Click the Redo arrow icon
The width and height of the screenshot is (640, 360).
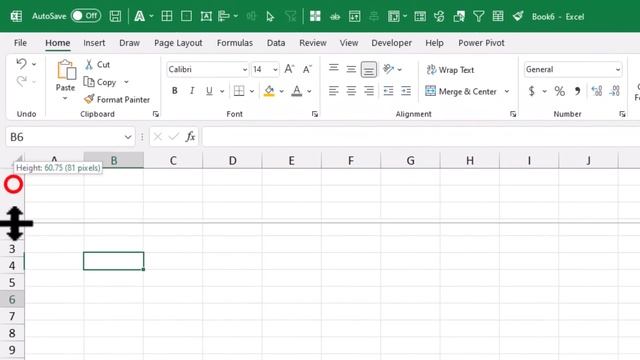pos(21,82)
